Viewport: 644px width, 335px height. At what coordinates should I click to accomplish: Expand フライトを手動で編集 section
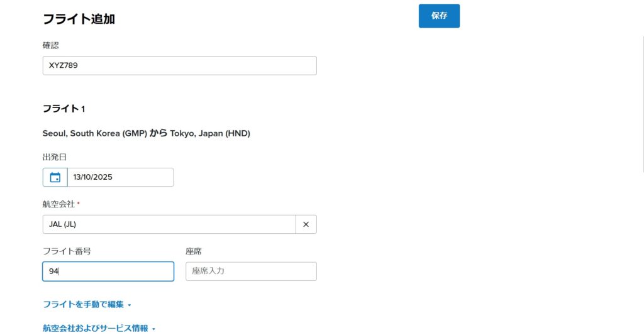(83, 305)
